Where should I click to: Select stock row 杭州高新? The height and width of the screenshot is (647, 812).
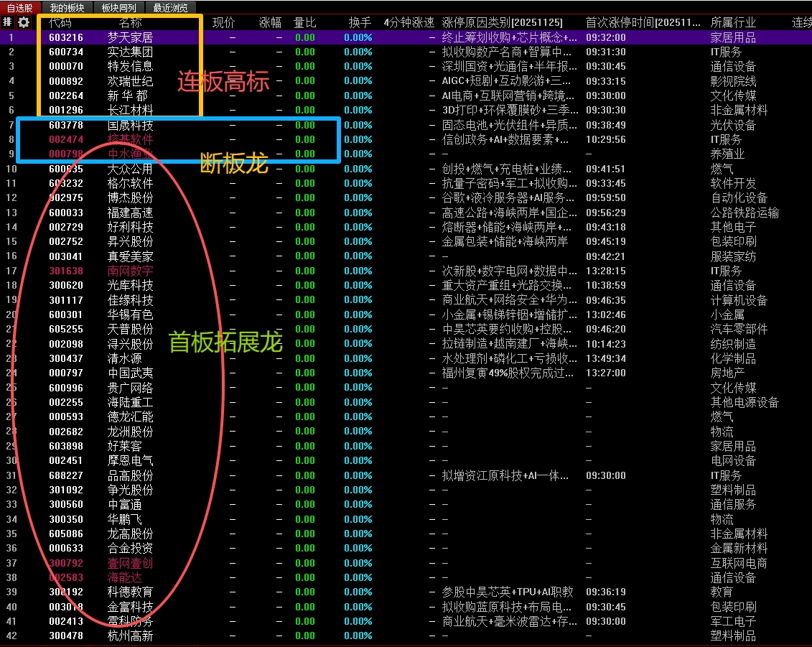(406, 636)
